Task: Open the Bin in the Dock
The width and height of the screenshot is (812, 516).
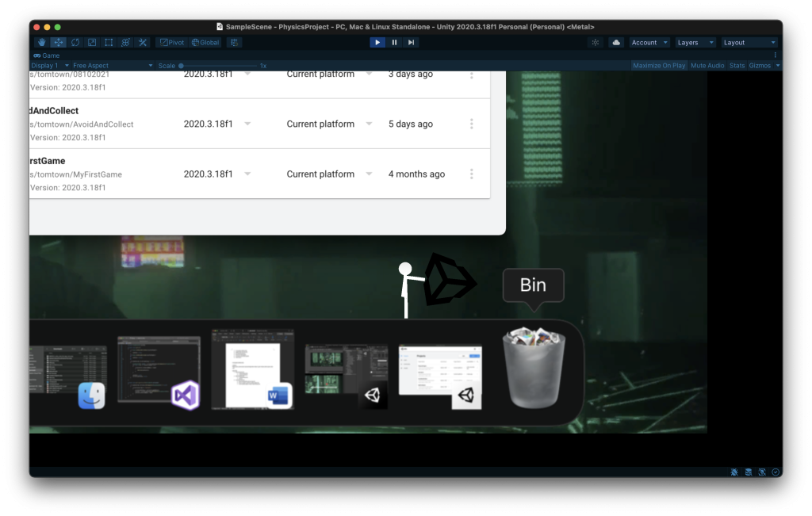Action: click(x=534, y=368)
